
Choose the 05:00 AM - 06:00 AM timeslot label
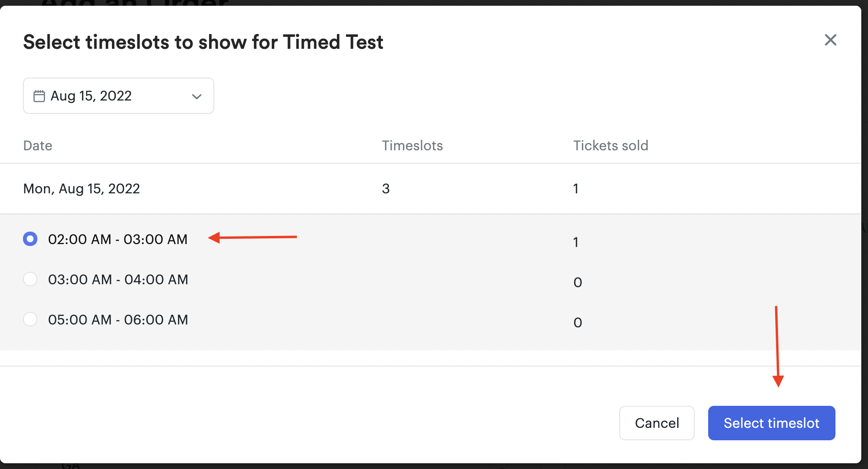pyautogui.click(x=118, y=320)
